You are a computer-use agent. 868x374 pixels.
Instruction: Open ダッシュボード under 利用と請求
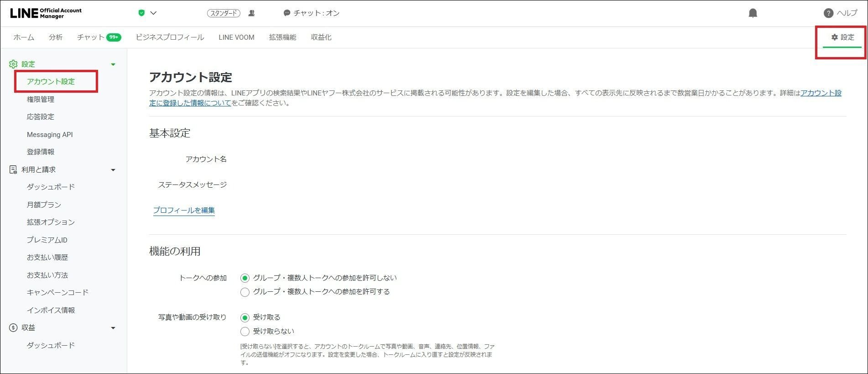(x=51, y=187)
